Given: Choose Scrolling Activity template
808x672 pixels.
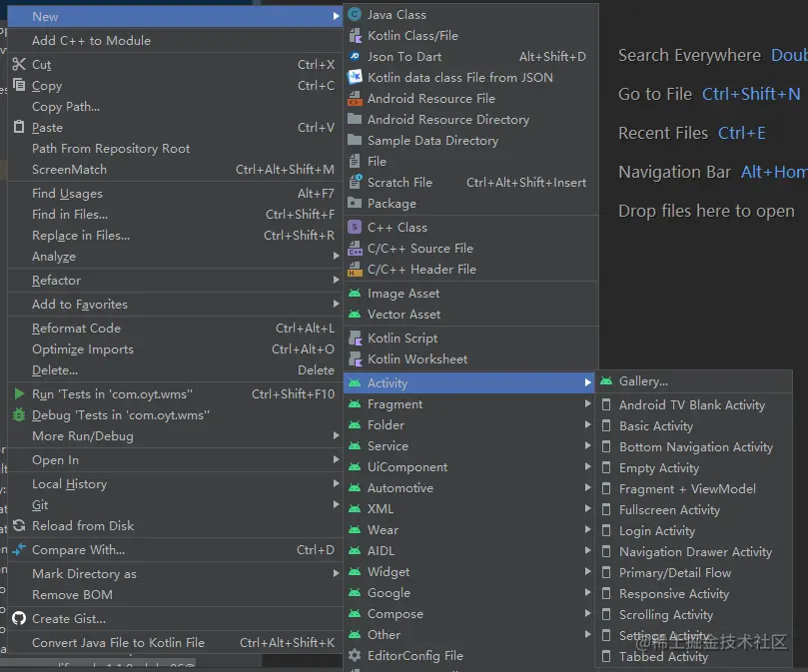Looking at the screenshot, I should (693, 615).
